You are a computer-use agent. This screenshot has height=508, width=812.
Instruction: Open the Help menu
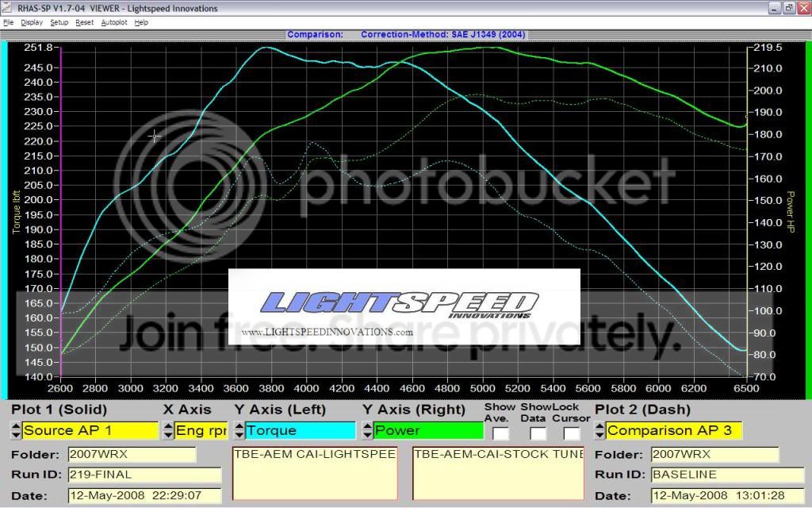(141, 22)
